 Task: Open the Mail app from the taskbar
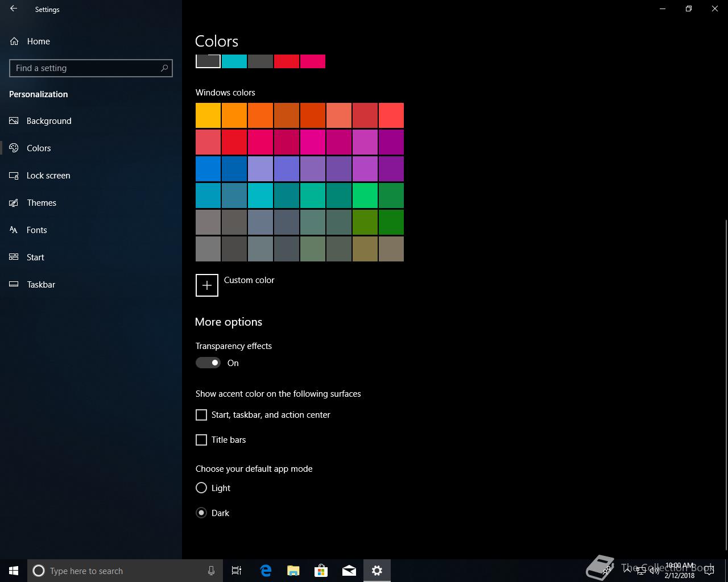(349, 571)
